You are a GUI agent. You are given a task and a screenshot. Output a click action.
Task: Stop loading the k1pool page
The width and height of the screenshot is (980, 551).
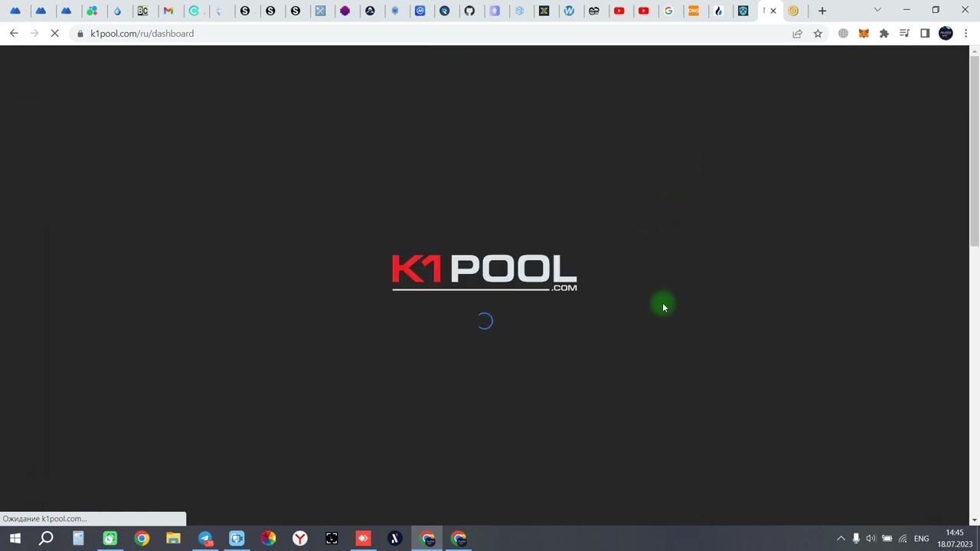coord(55,34)
